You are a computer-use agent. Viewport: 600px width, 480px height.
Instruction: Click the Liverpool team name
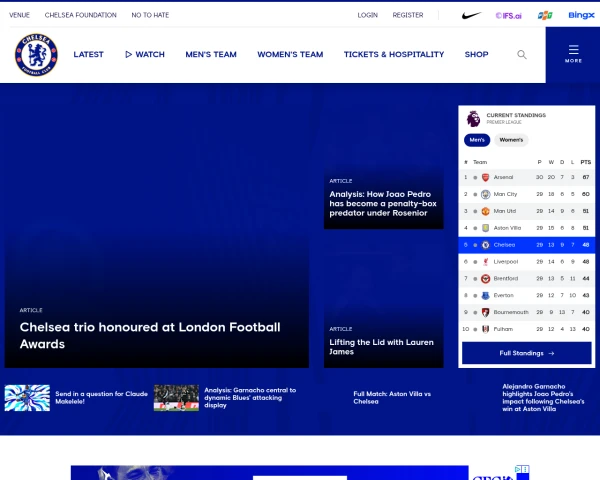(x=505, y=261)
